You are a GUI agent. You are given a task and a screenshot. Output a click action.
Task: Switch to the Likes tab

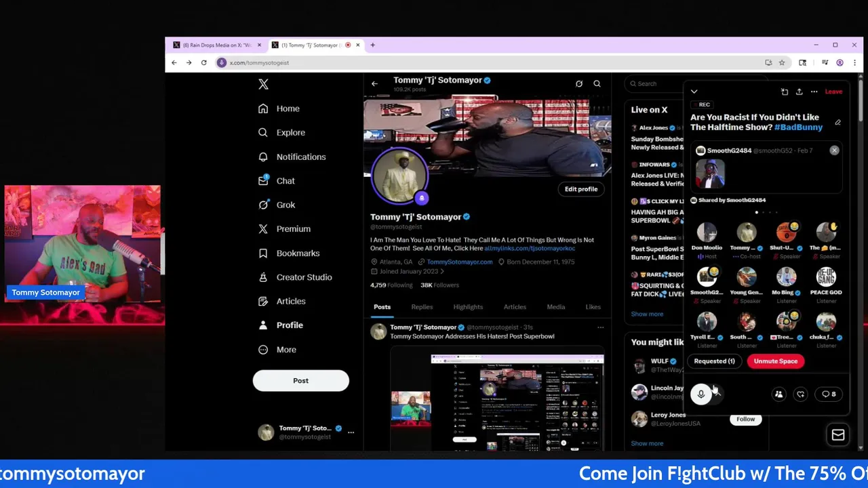coord(593,307)
